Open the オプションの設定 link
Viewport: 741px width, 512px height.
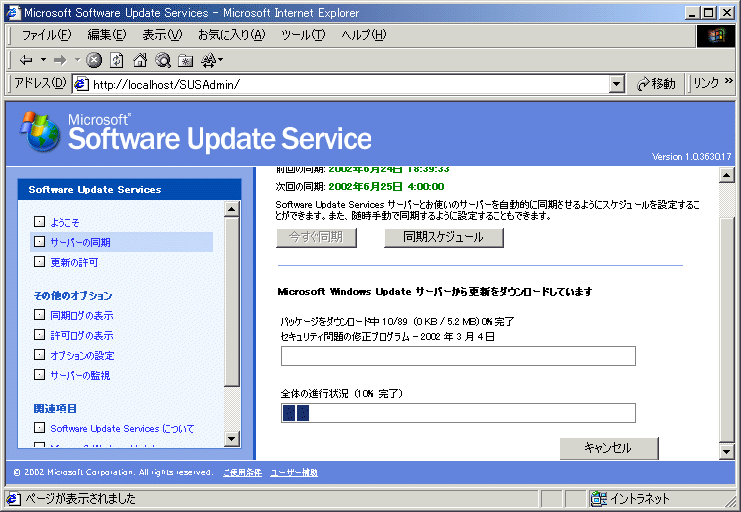coord(82,355)
